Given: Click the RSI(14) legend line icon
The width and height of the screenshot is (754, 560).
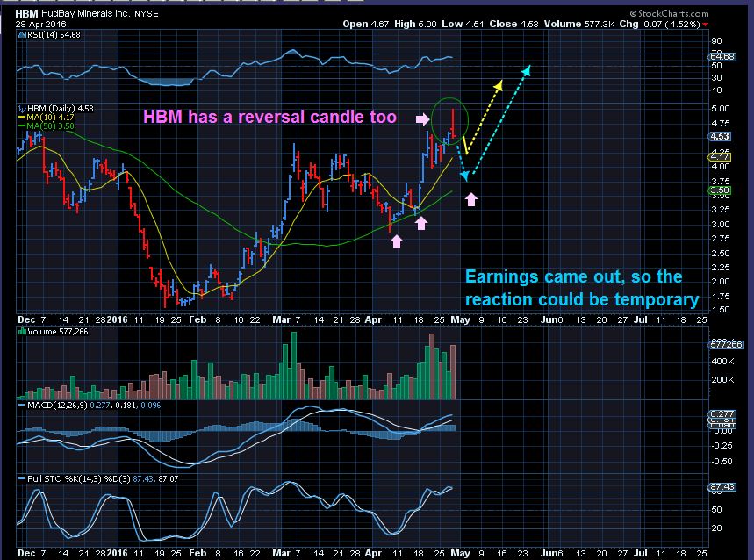Looking at the screenshot, I should click(22, 35).
